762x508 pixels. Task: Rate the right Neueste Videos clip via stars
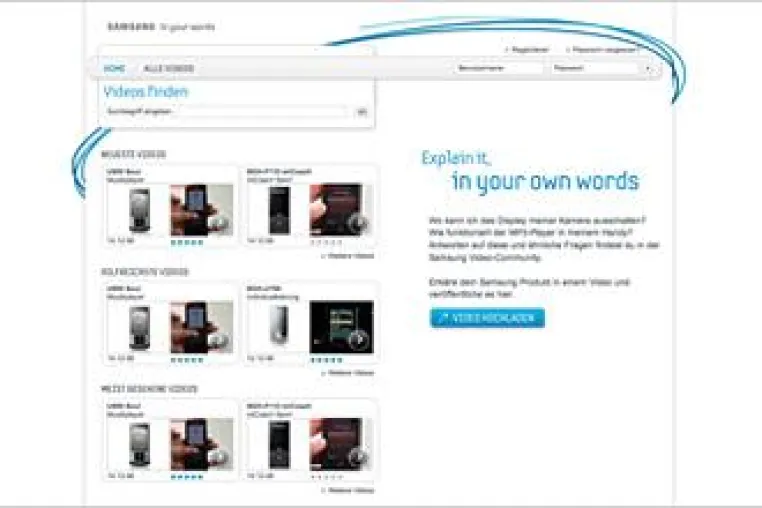(x=326, y=242)
